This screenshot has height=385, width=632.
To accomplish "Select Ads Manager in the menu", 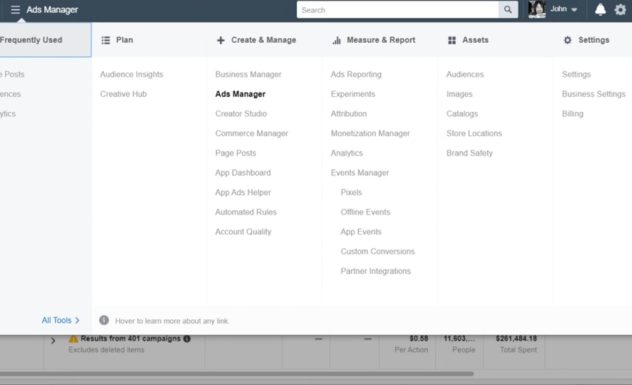I will (240, 94).
